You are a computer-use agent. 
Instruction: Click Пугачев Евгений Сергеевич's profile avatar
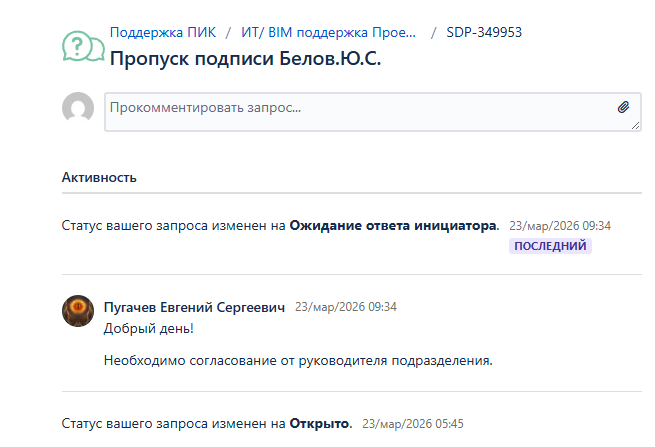point(78,310)
